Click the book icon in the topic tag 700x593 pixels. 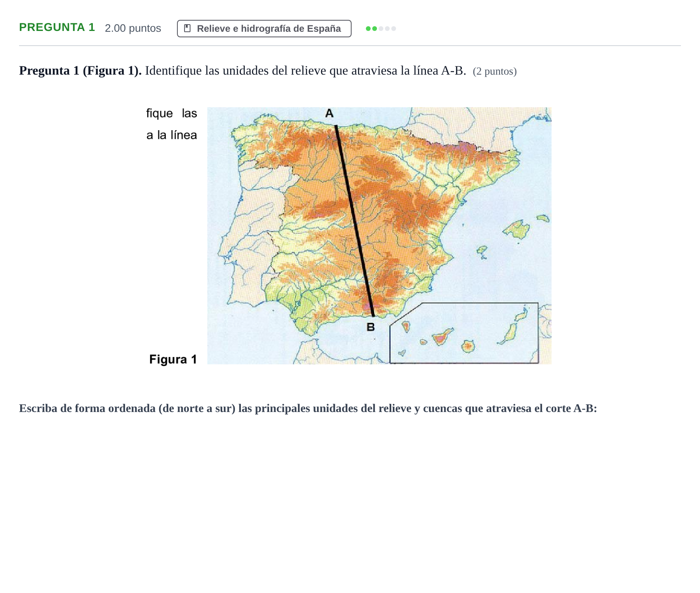(x=187, y=29)
